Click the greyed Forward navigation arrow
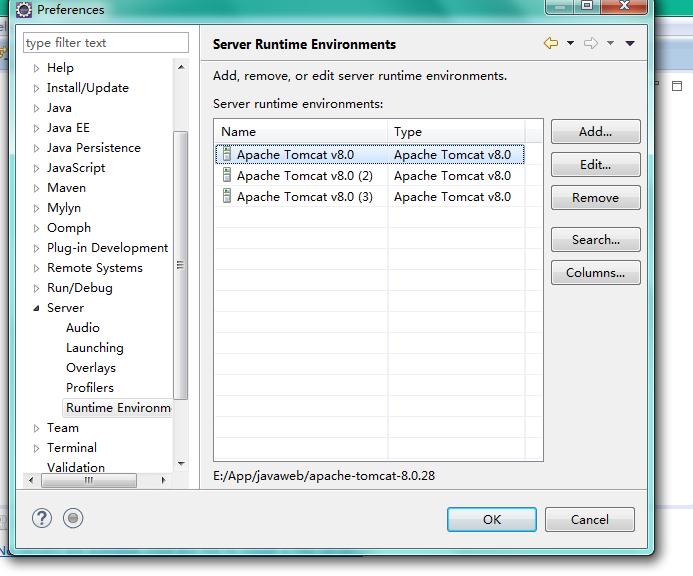 coord(591,43)
